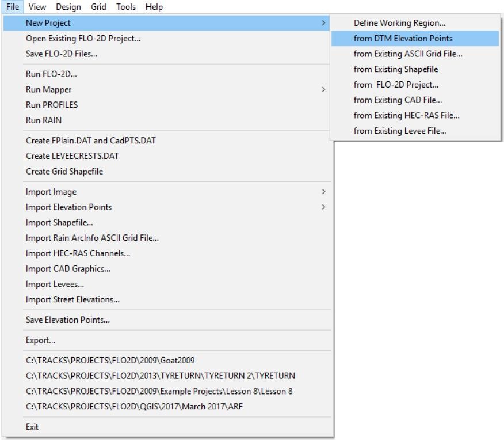Select 'from Existing HEC-RAS File' option

point(406,115)
